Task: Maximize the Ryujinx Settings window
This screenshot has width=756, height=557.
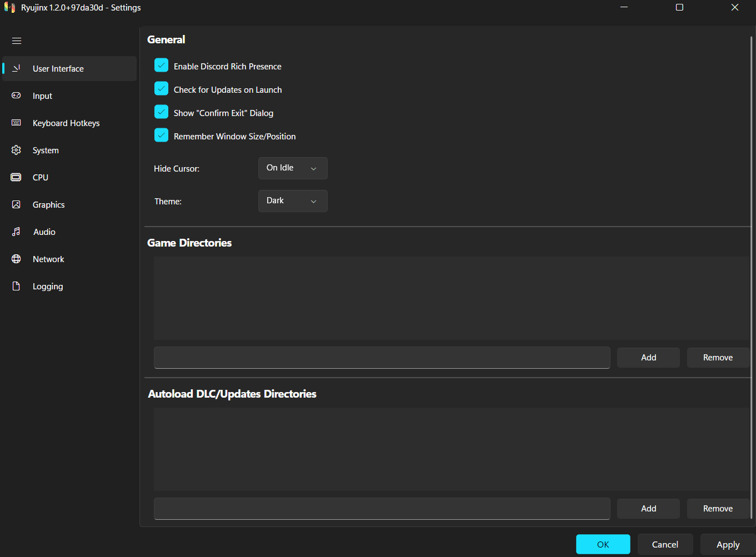Action: tap(679, 7)
